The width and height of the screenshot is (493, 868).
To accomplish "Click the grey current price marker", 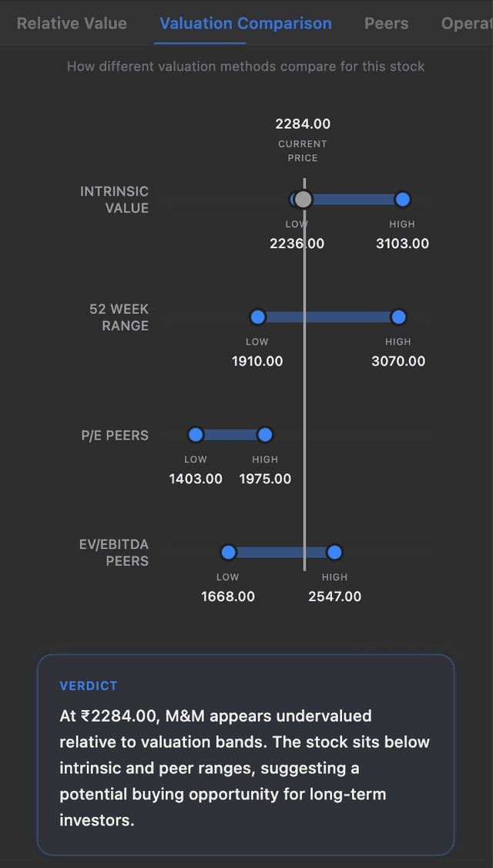I will [304, 200].
